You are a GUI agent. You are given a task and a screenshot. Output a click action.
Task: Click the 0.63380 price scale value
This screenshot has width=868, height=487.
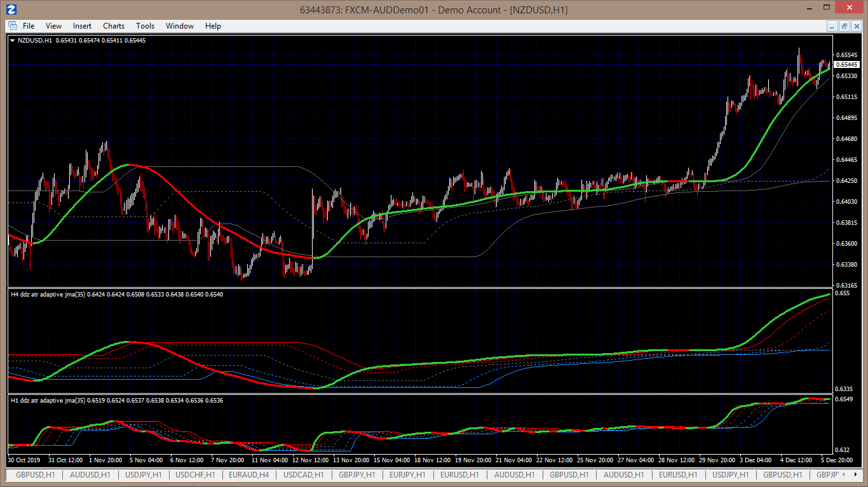[847, 265]
